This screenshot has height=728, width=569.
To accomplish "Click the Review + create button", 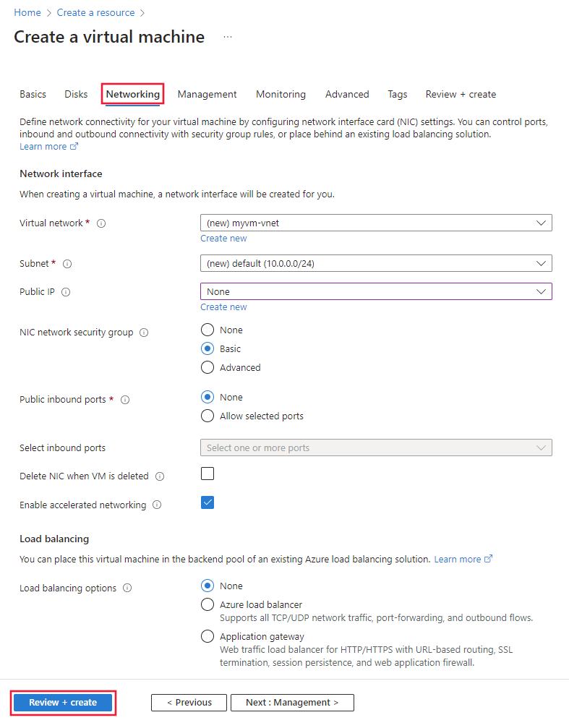I will coord(63,702).
